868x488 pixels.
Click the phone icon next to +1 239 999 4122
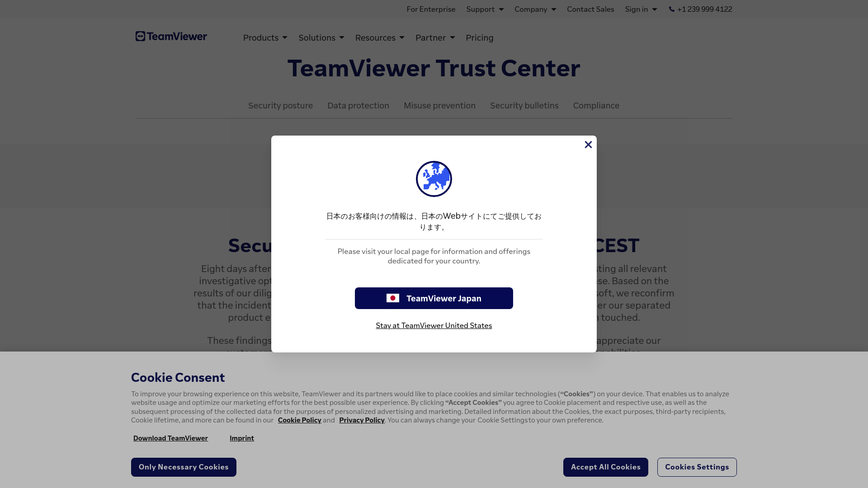coord(671,9)
